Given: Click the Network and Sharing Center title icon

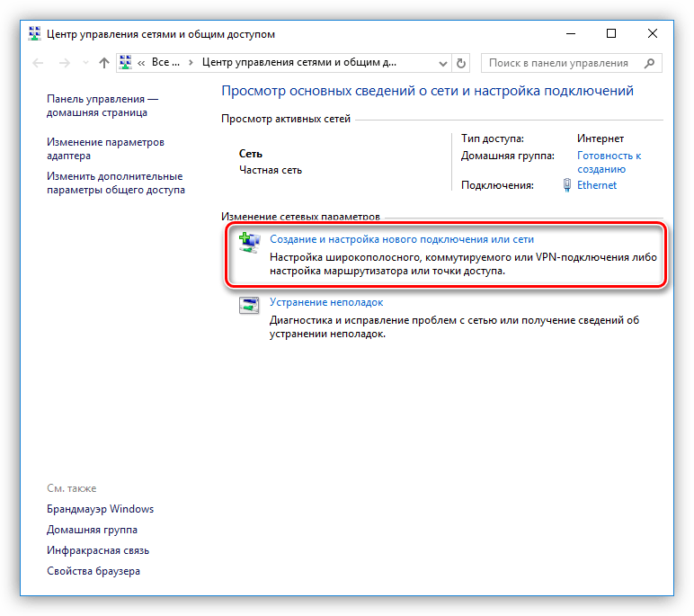Looking at the screenshot, I should click(34, 33).
